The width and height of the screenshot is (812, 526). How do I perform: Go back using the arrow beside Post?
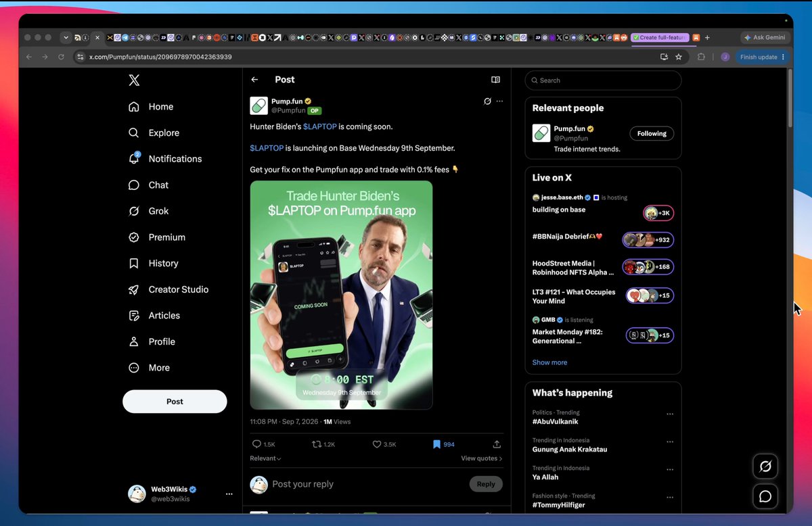pyautogui.click(x=254, y=80)
